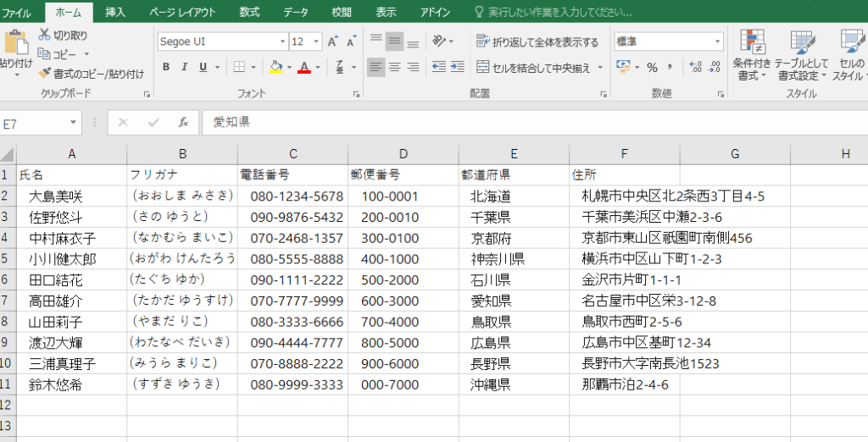Screen dimensions: 868x442
Task: Switch to the 挿入 (Insert) tab
Action: tap(115, 12)
